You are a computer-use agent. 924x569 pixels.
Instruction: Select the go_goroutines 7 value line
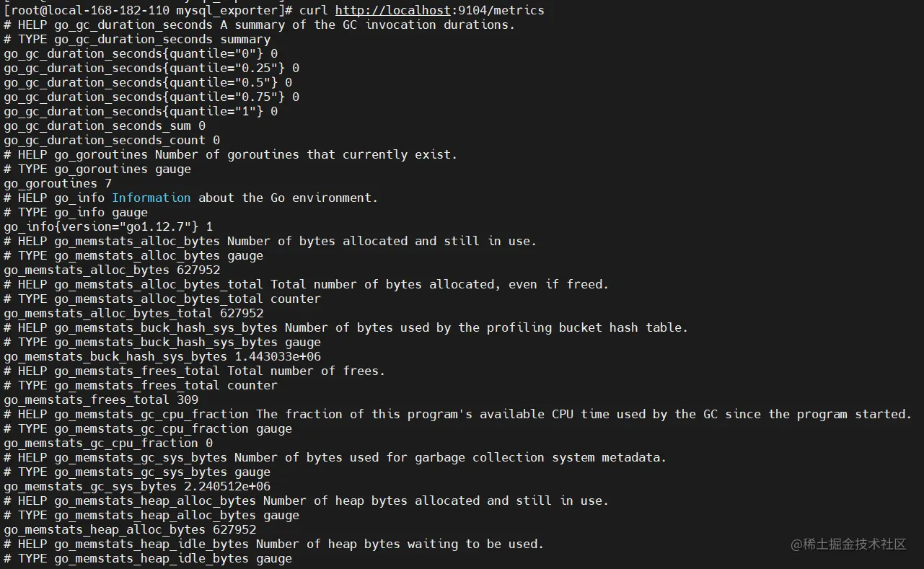tap(58, 183)
